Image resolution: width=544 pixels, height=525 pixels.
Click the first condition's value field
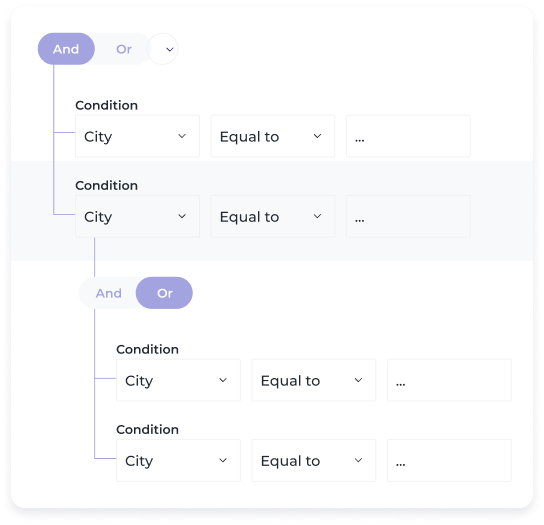tap(408, 136)
